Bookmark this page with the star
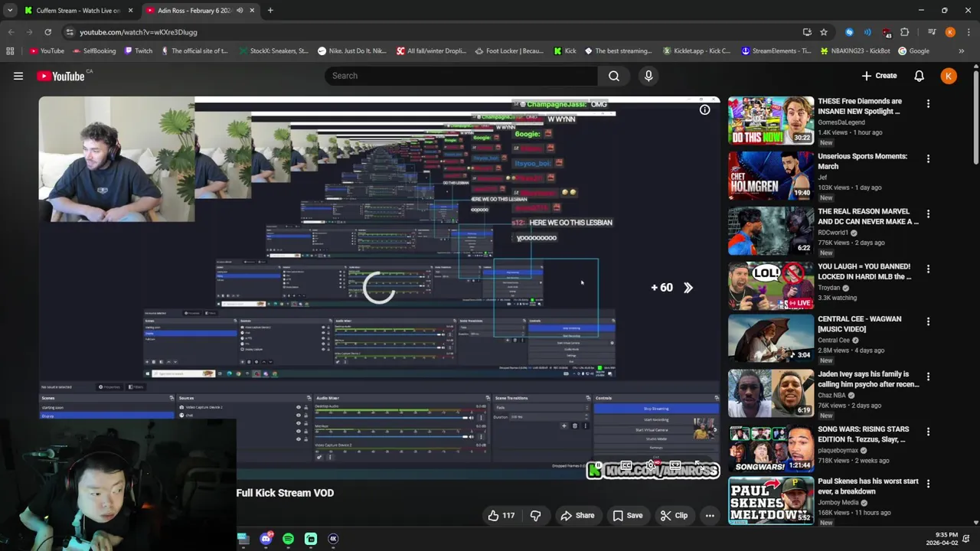Screen dimensions: 980x551 point(824,32)
